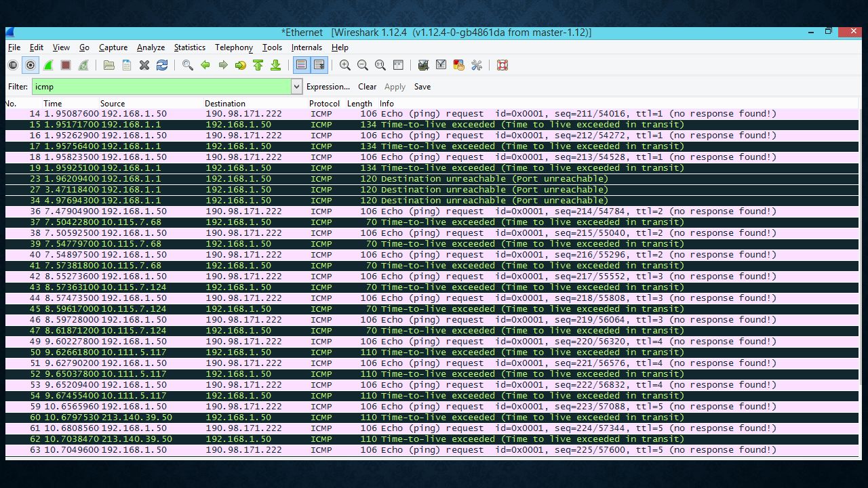The width and height of the screenshot is (868, 488).
Task: Select packet 60 from 213.140.39.50
Action: [x=432, y=418]
